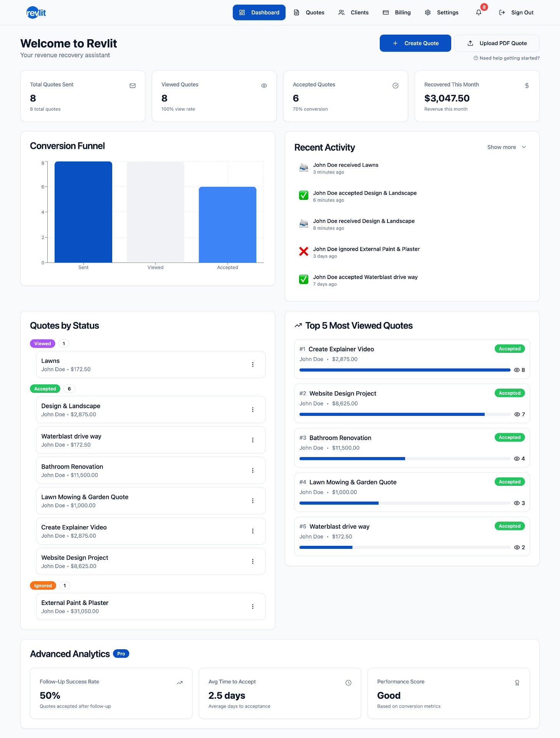
Task: Open the Need help getting started link
Action: (x=507, y=58)
